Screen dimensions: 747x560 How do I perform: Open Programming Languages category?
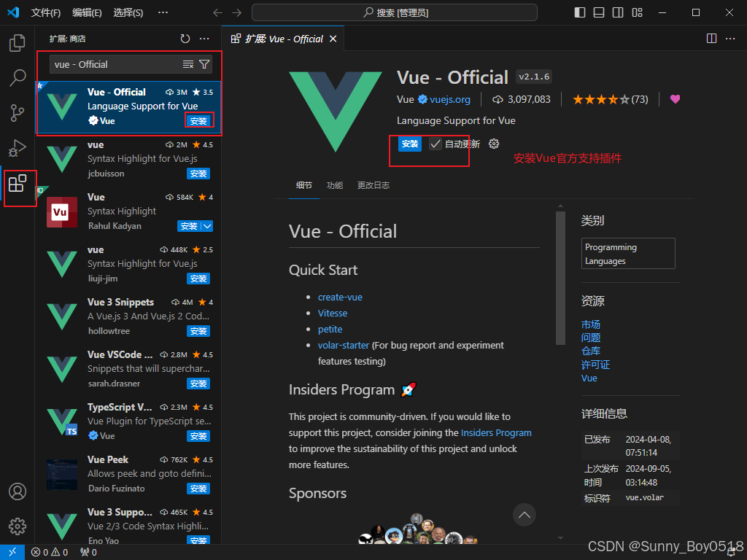tap(628, 254)
